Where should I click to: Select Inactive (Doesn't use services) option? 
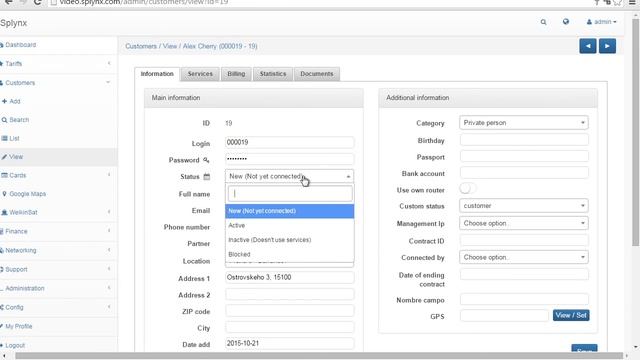tap(289, 240)
